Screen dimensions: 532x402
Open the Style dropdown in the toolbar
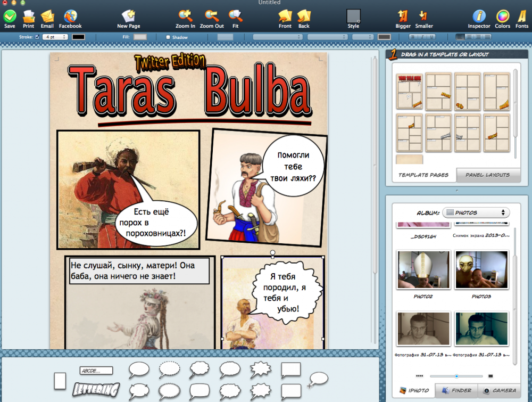click(353, 17)
